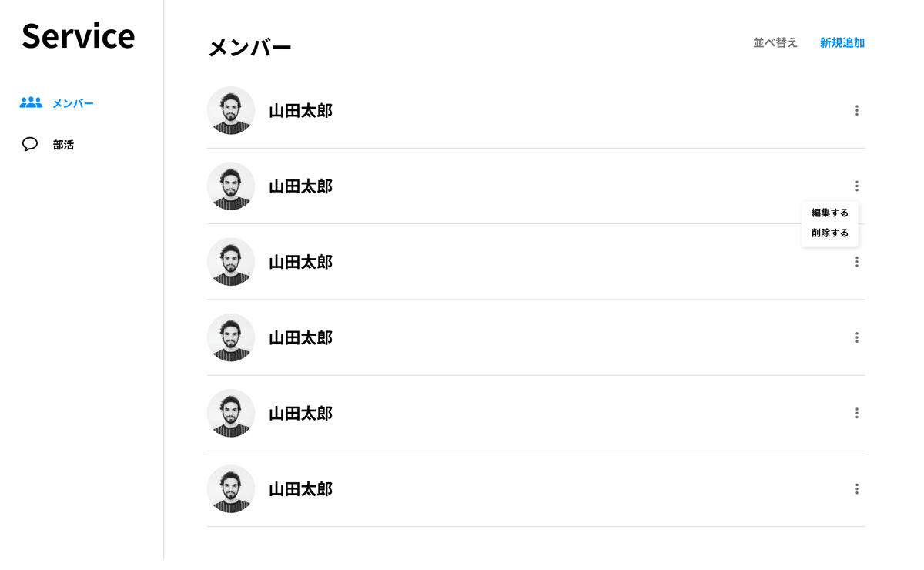Click the 並べ替え button
924x570 pixels.
(775, 43)
